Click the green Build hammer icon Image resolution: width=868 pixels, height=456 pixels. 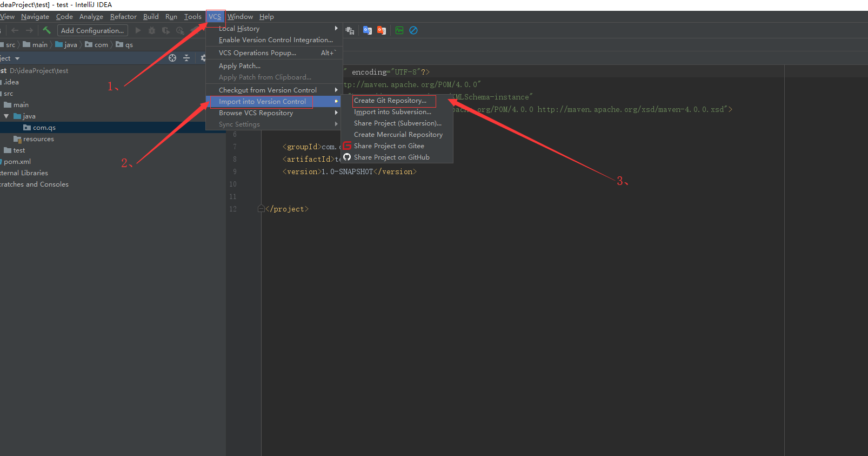[47, 30]
